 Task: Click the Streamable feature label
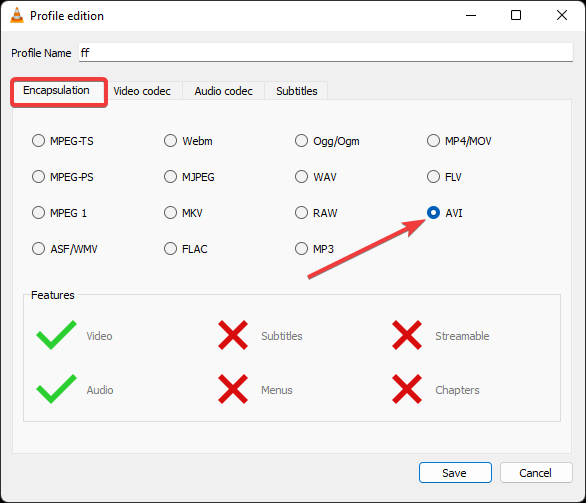click(462, 336)
